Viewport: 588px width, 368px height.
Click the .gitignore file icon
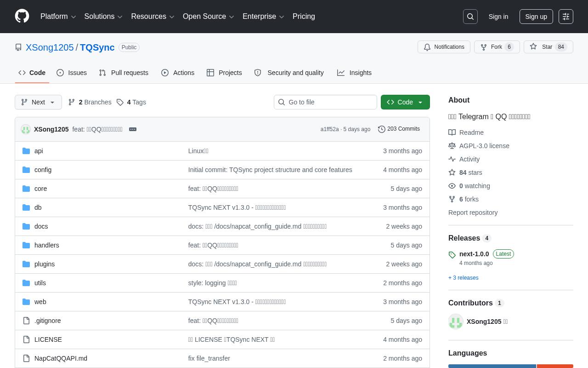click(26, 321)
